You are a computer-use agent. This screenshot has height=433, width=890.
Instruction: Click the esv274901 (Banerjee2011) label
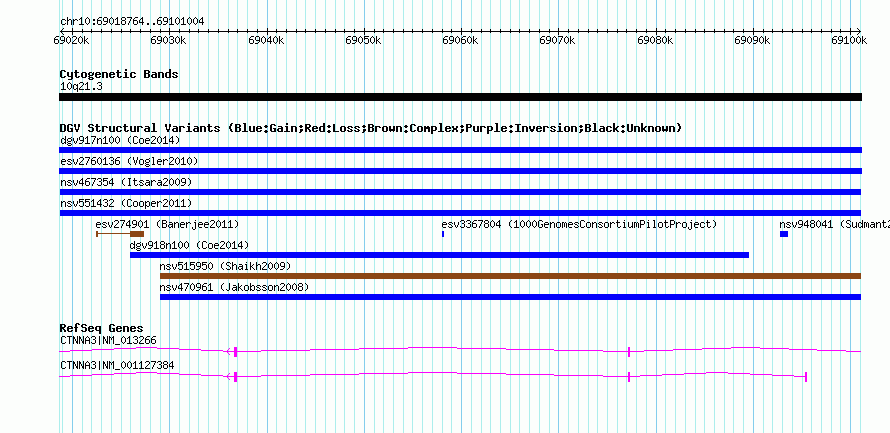(x=167, y=224)
